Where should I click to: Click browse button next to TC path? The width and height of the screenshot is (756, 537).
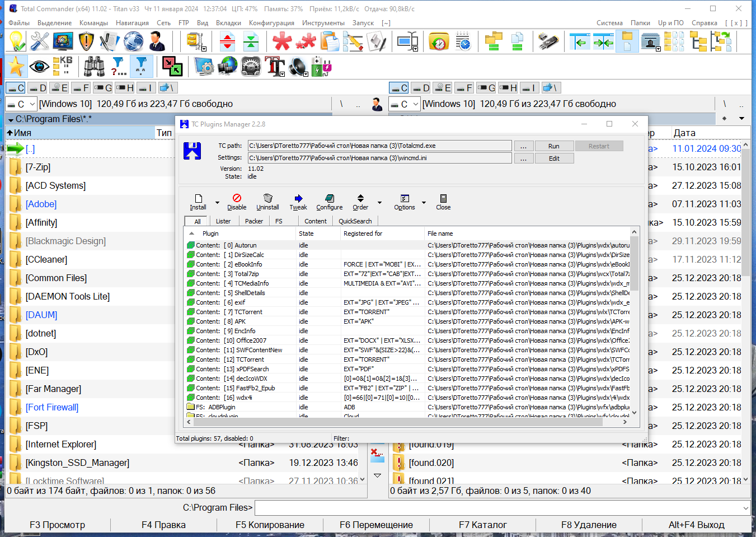(x=523, y=146)
